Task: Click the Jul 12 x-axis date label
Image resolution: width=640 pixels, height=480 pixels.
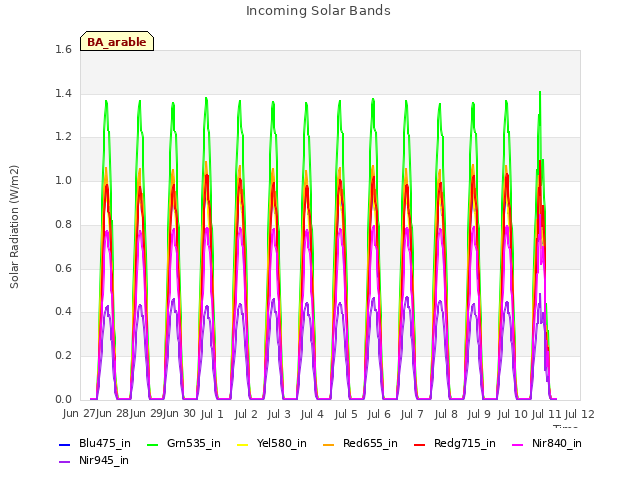Action: coord(580,414)
